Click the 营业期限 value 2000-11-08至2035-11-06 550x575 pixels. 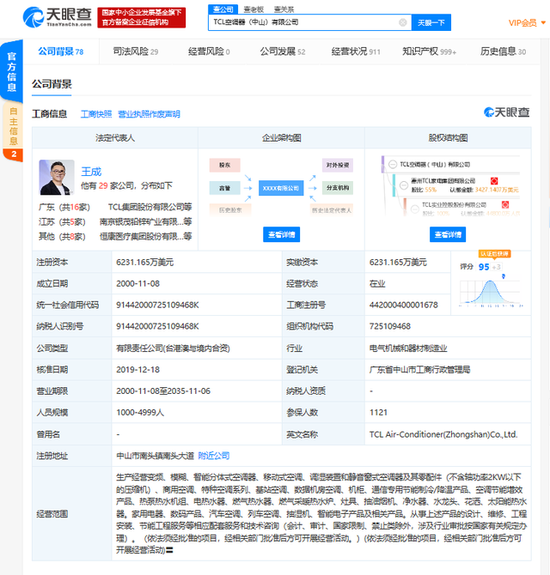tap(163, 391)
